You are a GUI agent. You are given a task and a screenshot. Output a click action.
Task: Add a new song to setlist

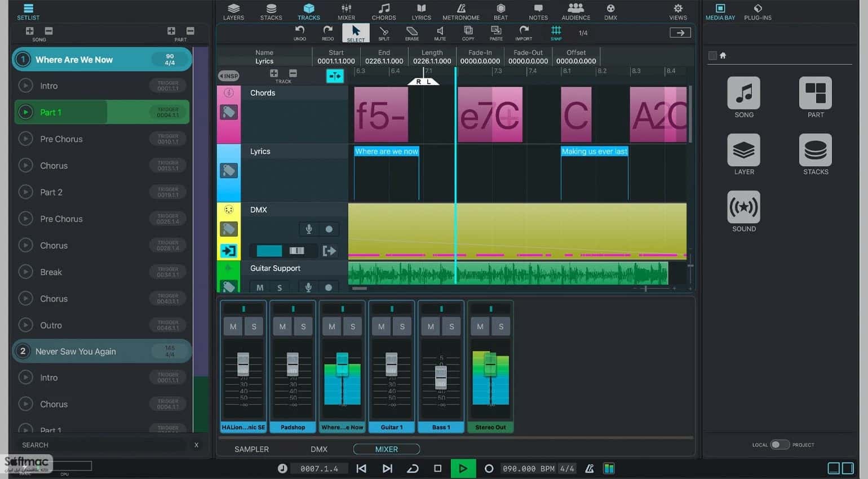29,31
